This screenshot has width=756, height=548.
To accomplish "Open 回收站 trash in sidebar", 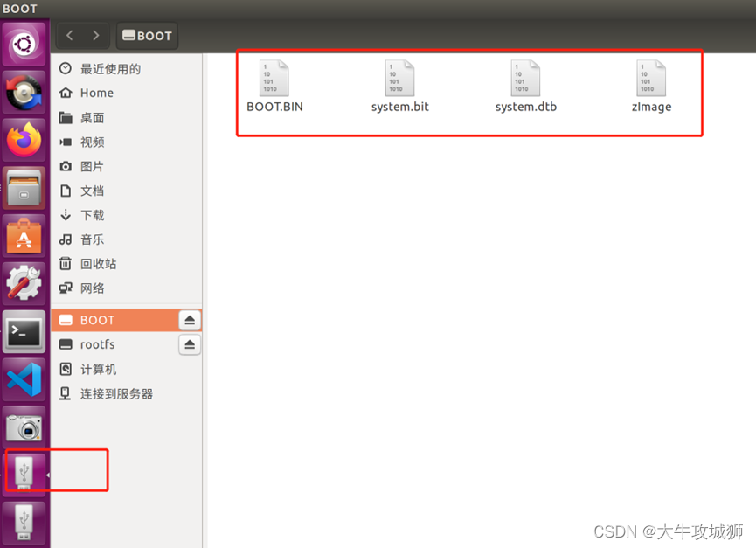I will (x=127, y=264).
